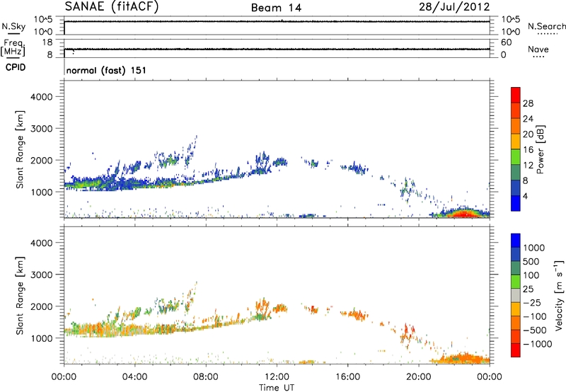This screenshot has width=566, height=392.
Task: Click the Time UT axis label
Action: pyautogui.click(x=277, y=387)
